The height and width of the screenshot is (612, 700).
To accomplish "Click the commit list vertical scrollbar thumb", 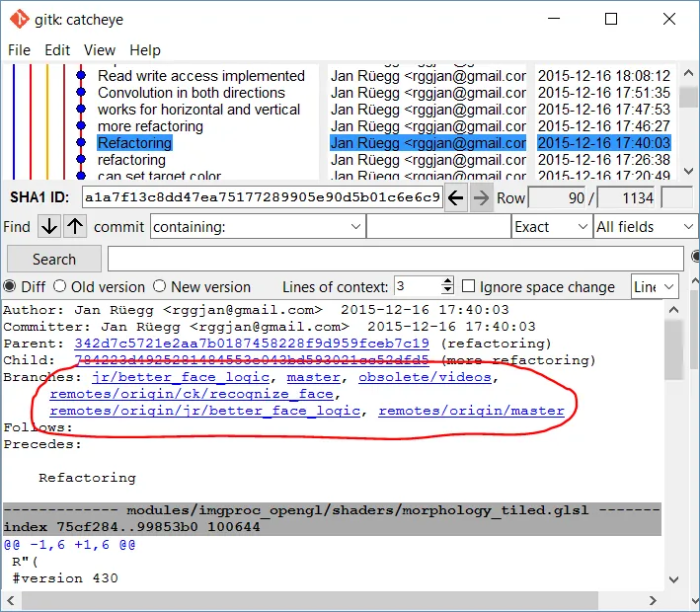I will pos(688,97).
